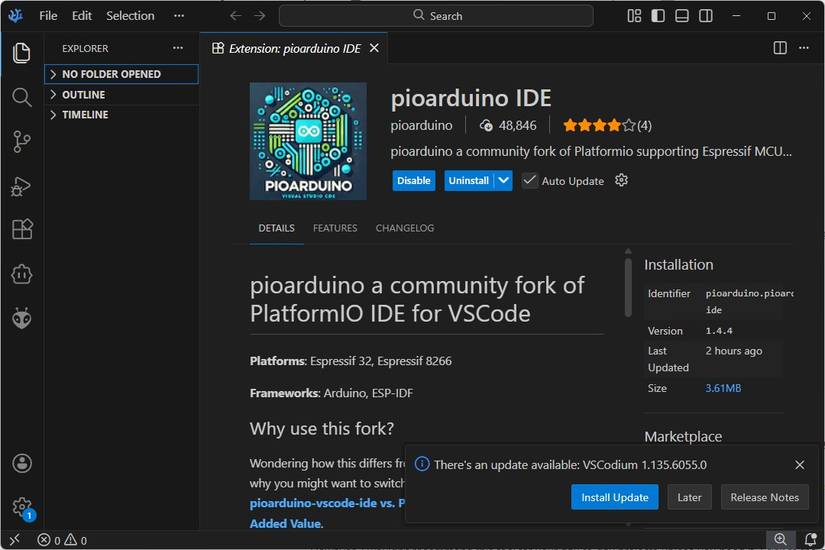Click the Later button
This screenshot has height=550, width=825.
(689, 497)
